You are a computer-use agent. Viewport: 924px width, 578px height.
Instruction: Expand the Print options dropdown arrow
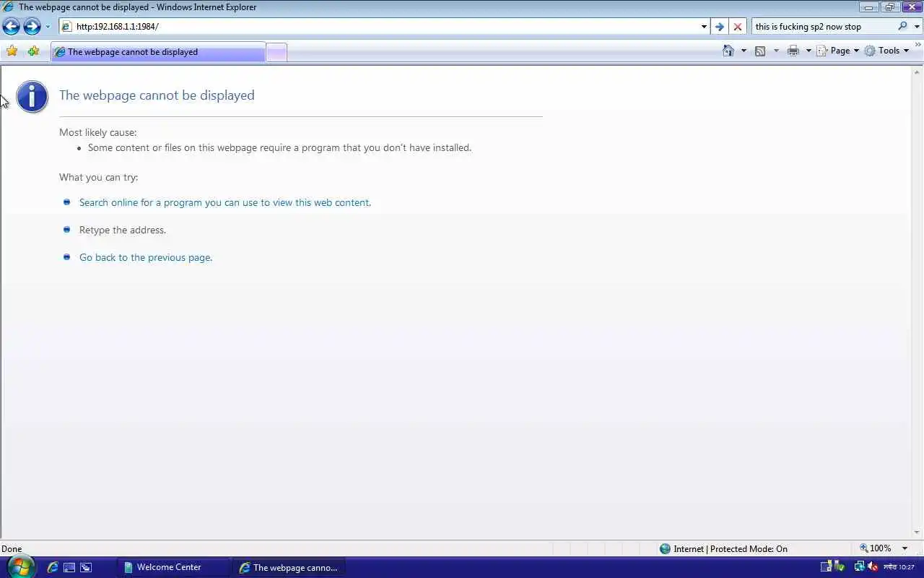pyautogui.click(x=808, y=51)
